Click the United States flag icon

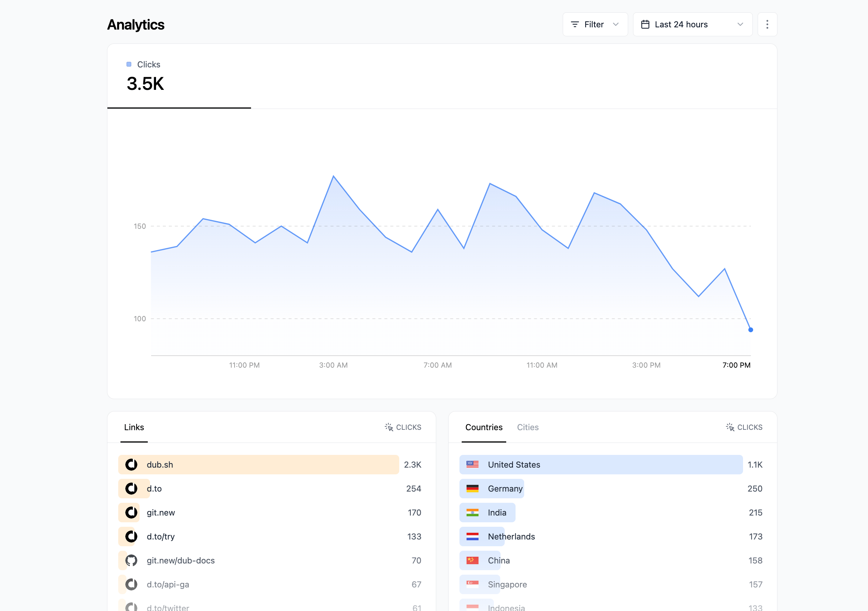tap(473, 465)
